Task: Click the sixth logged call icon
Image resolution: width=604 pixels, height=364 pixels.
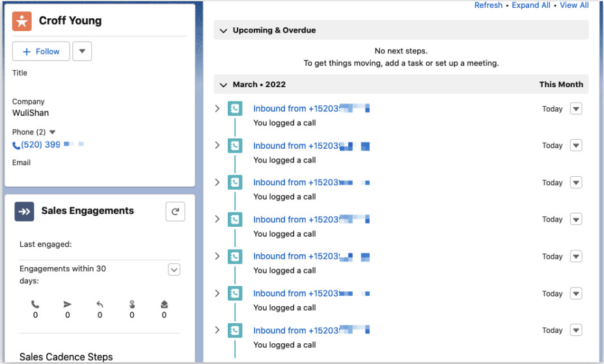Action: (235, 293)
